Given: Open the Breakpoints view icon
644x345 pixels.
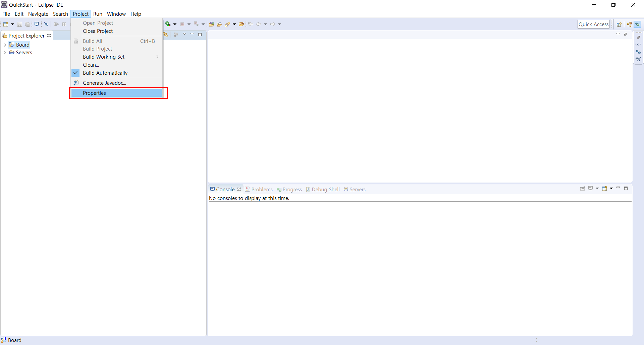Looking at the screenshot, I should click(x=638, y=52).
